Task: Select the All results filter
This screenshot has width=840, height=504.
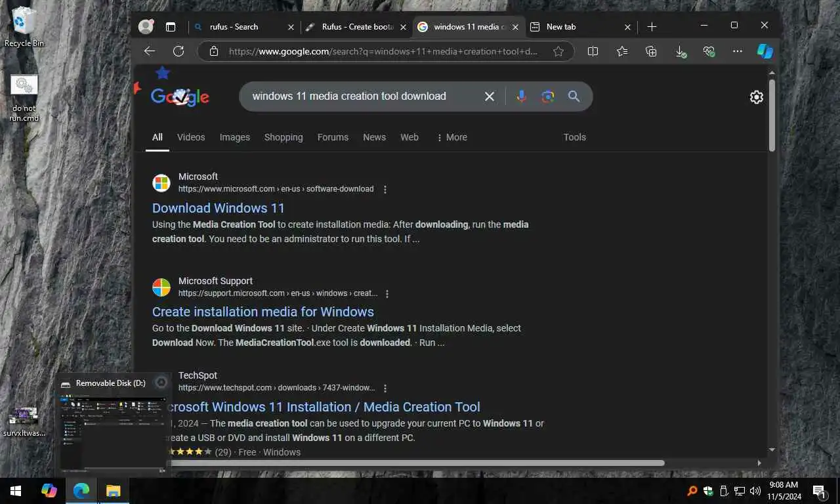Action: tap(157, 137)
